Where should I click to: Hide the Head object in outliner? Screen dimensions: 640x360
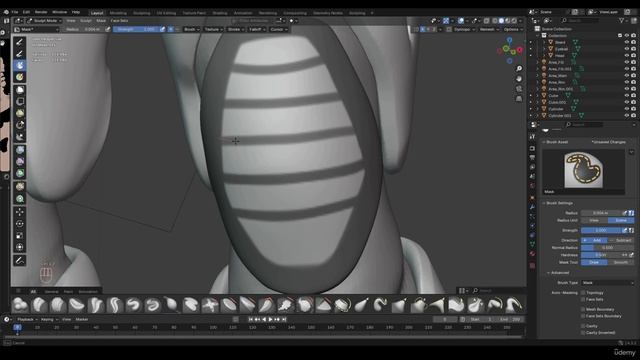[627, 56]
